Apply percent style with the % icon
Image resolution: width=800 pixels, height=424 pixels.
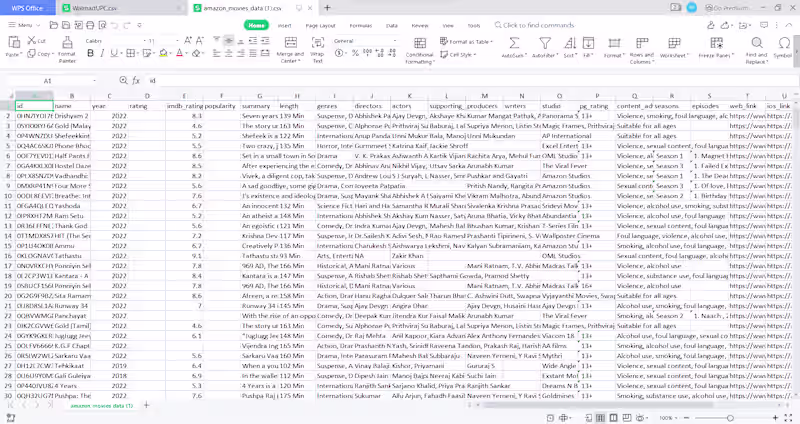click(x=355, y=53)
